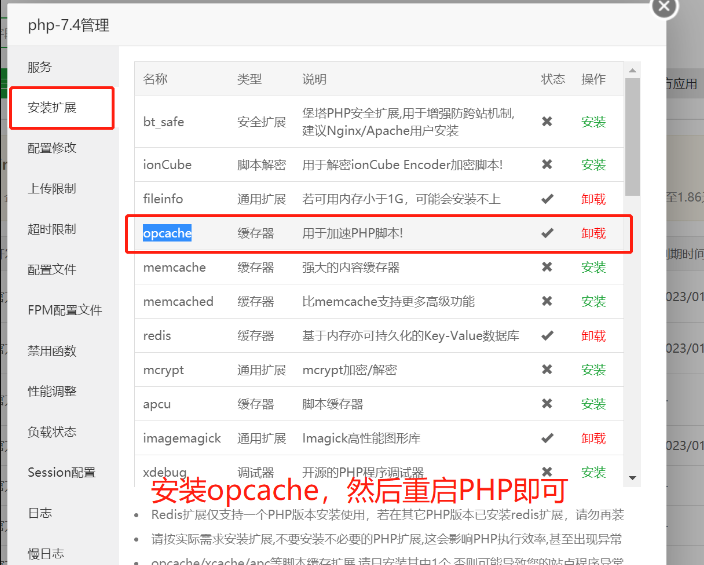
Task: Click the 安全扩展 type cell
Action: coord(262,122)
